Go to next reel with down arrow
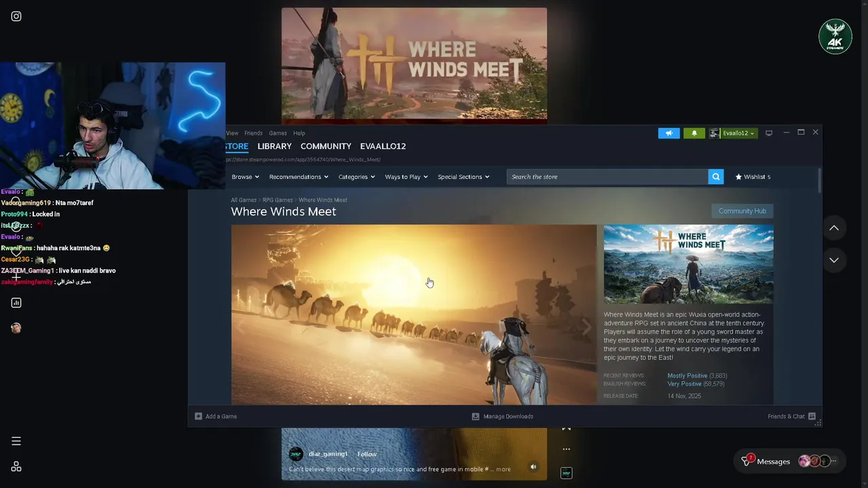 [834, 260]
